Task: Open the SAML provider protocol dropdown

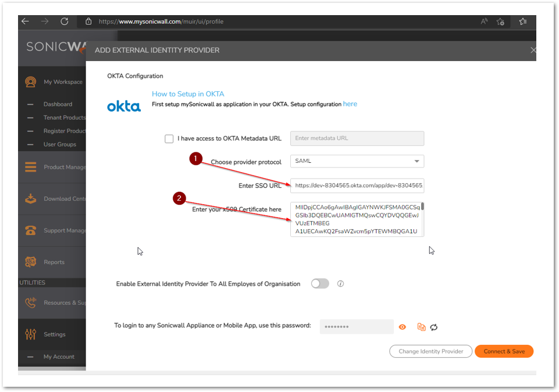Action: (357, 161)
